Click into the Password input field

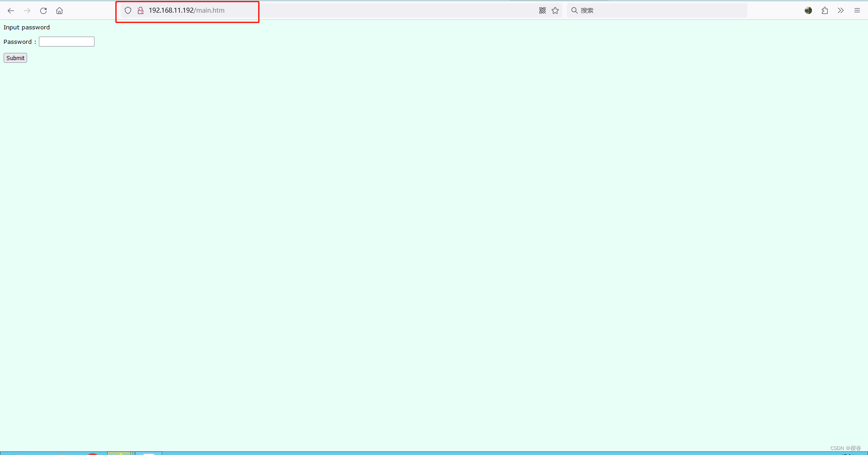[66, 42]
